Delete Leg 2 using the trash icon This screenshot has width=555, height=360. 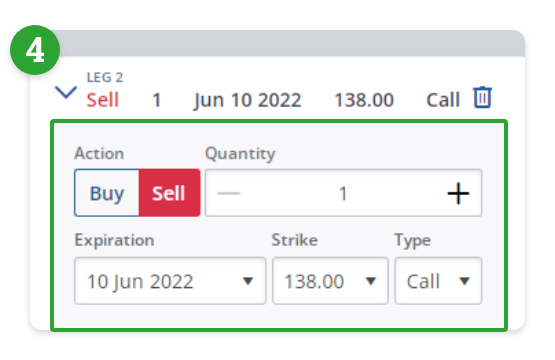[x=483, y=97]
